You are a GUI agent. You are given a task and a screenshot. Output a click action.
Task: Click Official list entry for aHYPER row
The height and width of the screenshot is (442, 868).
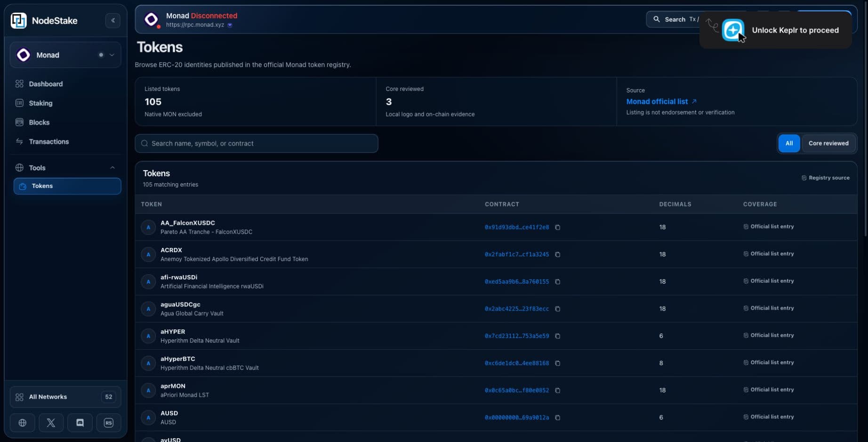pos(769,336)
